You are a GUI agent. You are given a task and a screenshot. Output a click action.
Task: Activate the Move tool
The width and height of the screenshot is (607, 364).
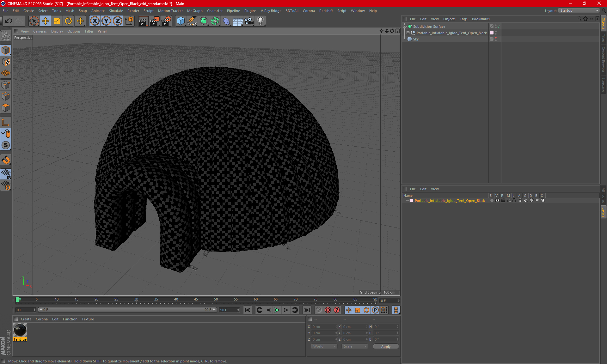[x=46, y=21]
